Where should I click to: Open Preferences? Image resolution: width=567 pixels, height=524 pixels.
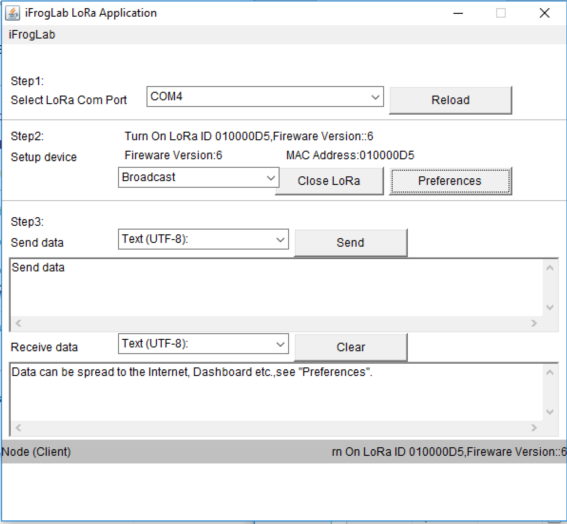[450, 181]
